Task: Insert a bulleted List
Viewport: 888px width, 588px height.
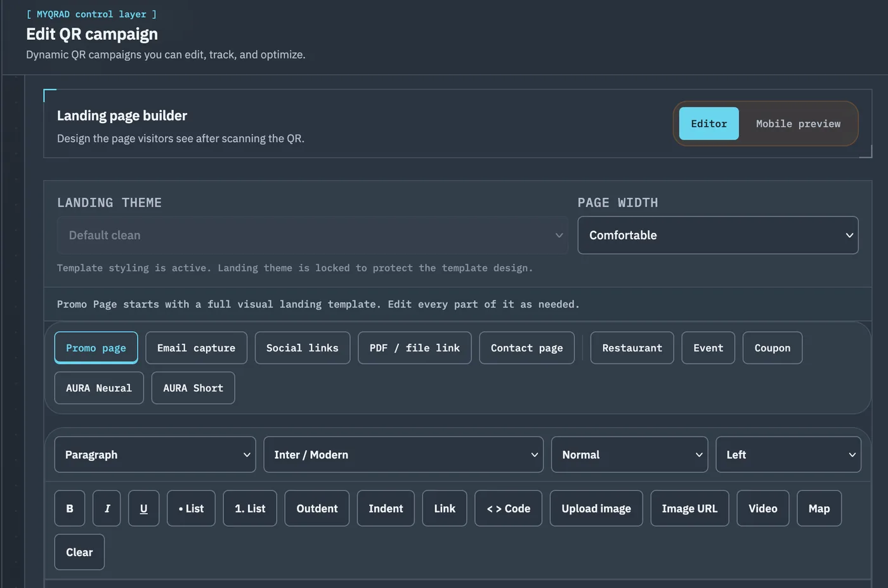Action: (x=191, y=508)
